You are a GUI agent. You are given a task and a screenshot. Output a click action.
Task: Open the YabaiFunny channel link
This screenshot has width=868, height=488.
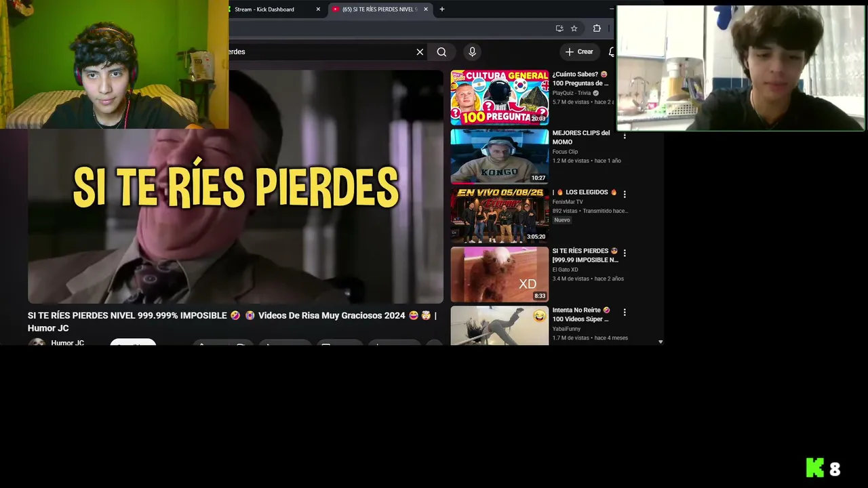pyautogui.click(x=566, y=329)
